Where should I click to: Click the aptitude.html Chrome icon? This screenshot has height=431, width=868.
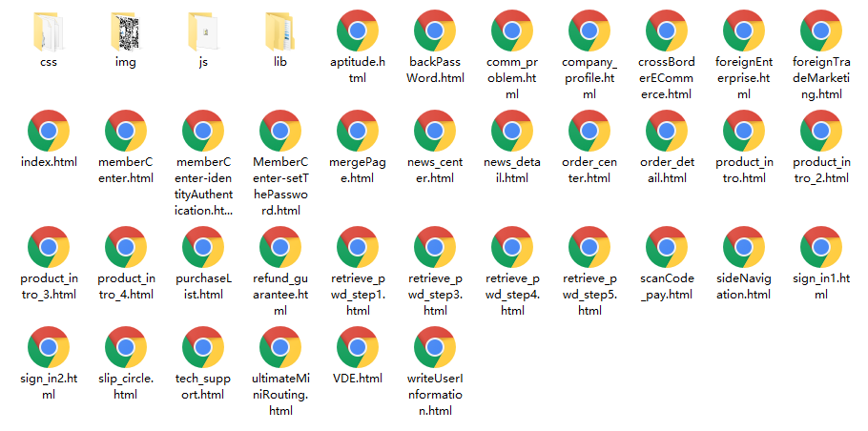point(358,31)
